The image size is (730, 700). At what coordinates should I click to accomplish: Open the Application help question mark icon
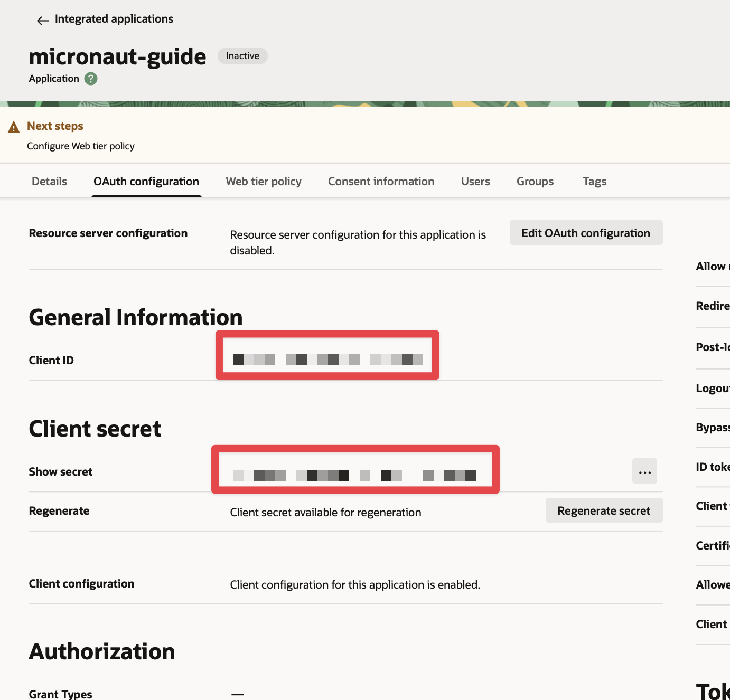coord(91,79)
